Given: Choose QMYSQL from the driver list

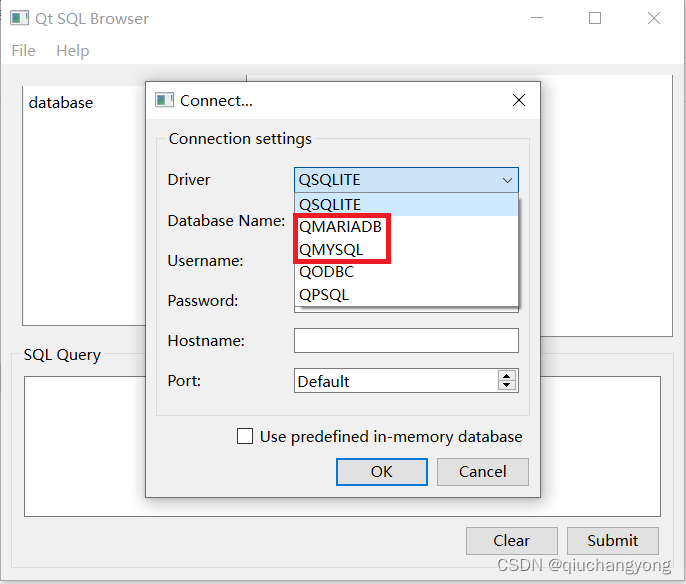Looking at the screenshot, I should [406, 250].
